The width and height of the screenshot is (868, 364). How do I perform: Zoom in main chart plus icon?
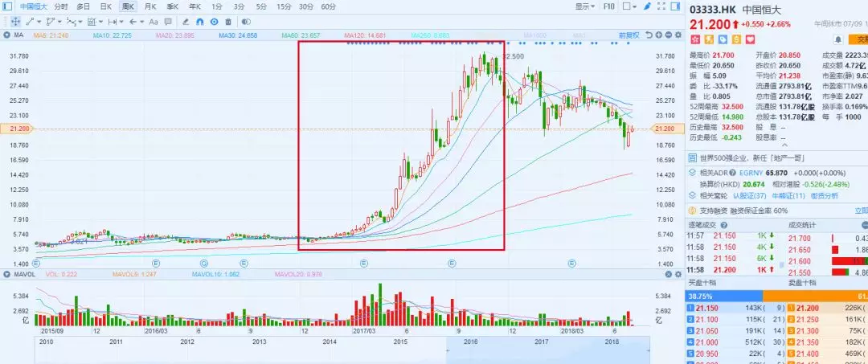point(659,35)
